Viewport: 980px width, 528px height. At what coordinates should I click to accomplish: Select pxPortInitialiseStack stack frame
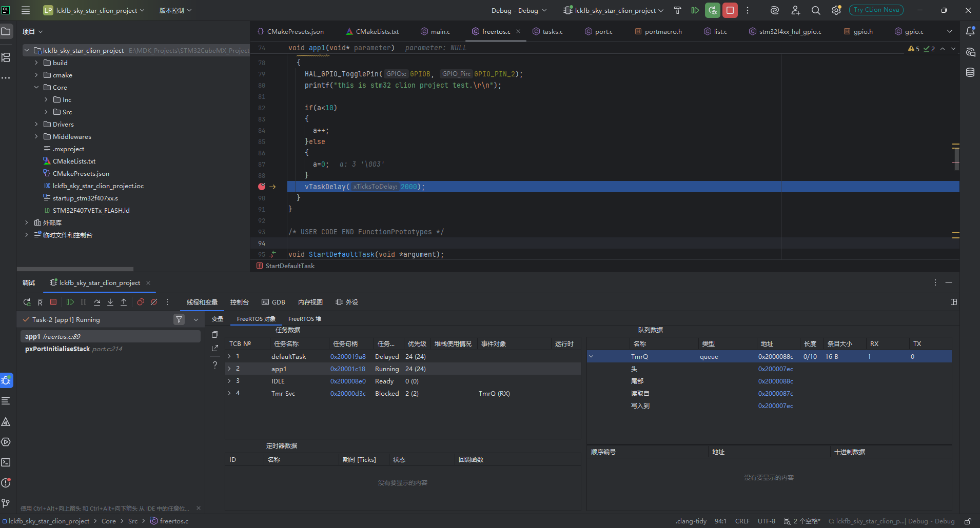pyautogui.click(x=110, y=349)
